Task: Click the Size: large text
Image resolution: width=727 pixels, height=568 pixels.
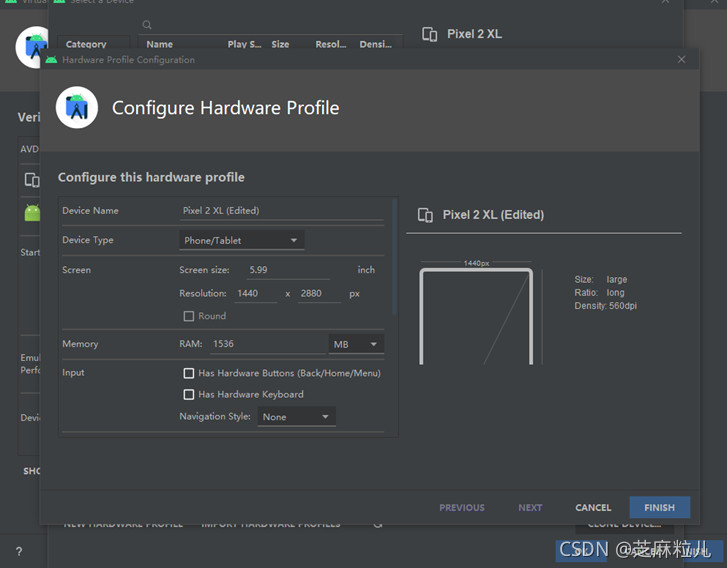Action: [600, 279]
